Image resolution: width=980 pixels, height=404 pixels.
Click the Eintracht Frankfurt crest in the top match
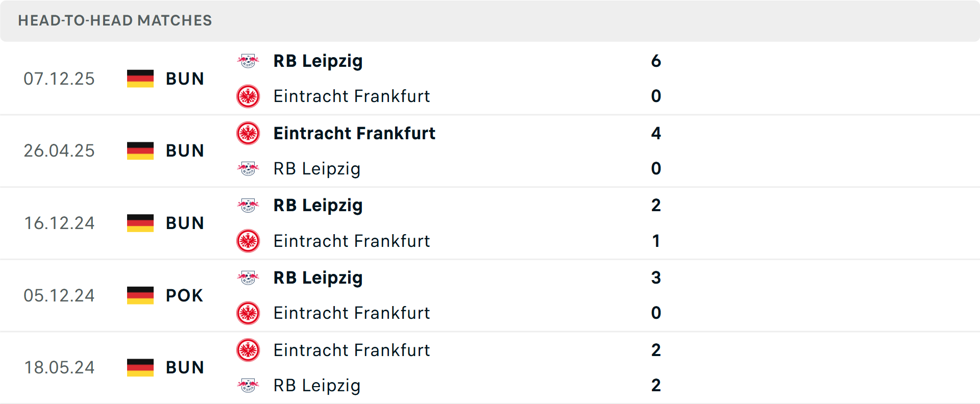(248, 96)
